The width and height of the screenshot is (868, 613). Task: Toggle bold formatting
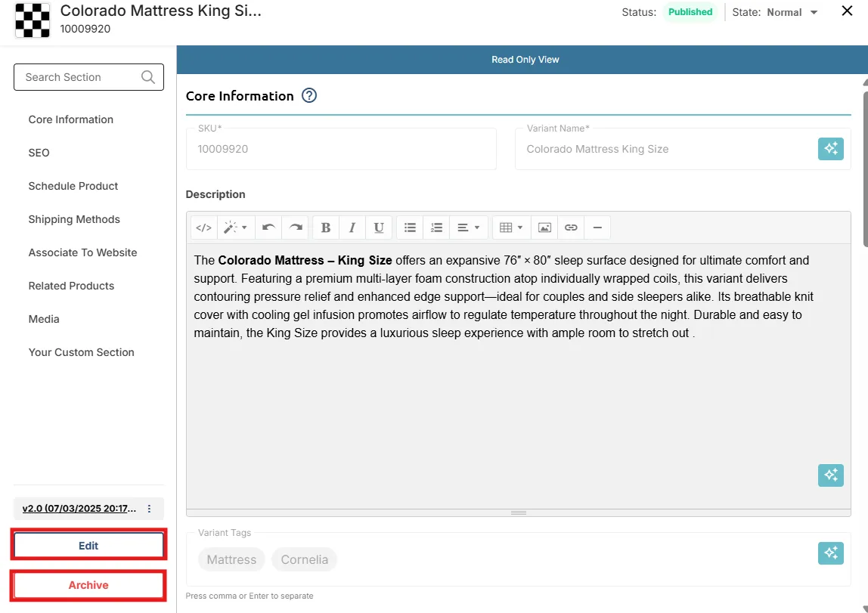pyautogui.click(x=325, y=228)
